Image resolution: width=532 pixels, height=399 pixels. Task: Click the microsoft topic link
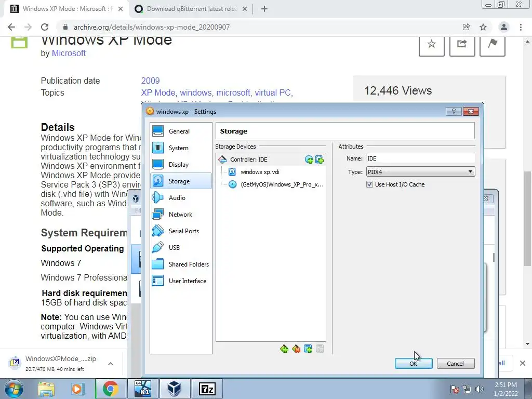(233, 92)
